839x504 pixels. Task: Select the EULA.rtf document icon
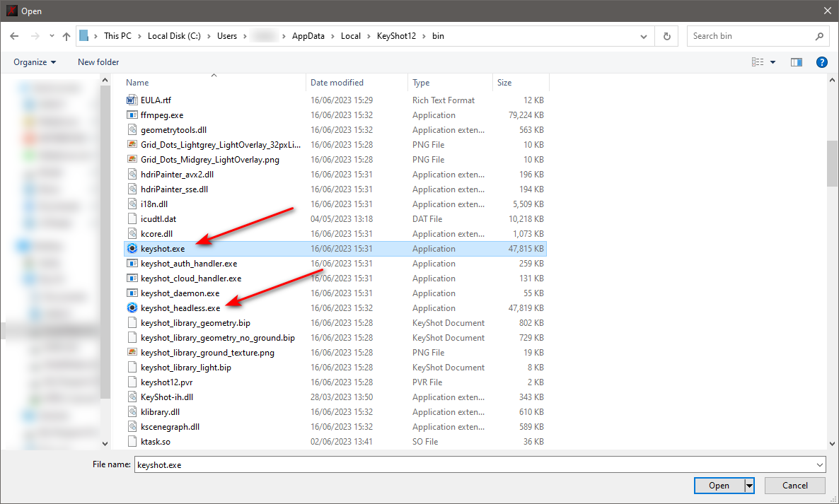coord(132,100)
